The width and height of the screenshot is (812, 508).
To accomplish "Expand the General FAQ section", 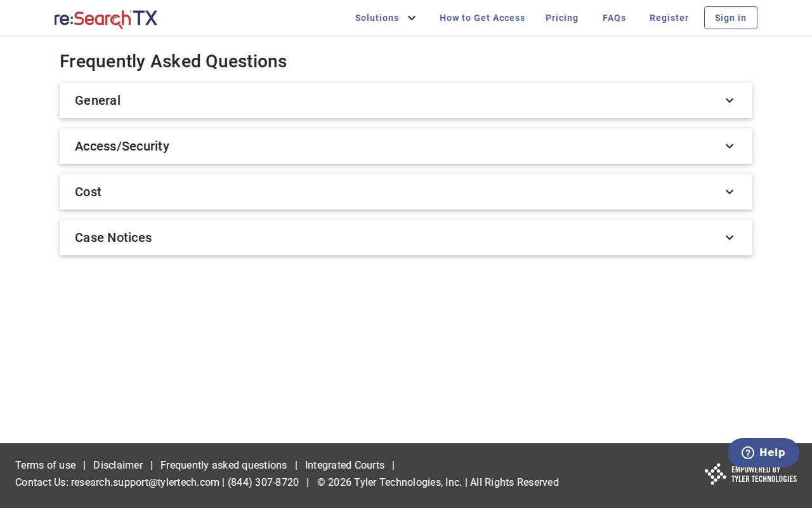I will click(406, 100).
